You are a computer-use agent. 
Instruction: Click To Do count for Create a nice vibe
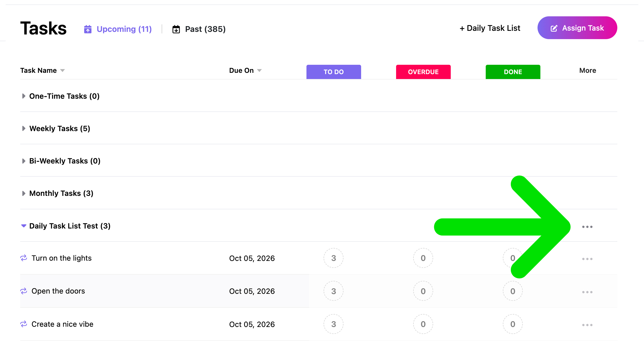(x=334, y=324)
